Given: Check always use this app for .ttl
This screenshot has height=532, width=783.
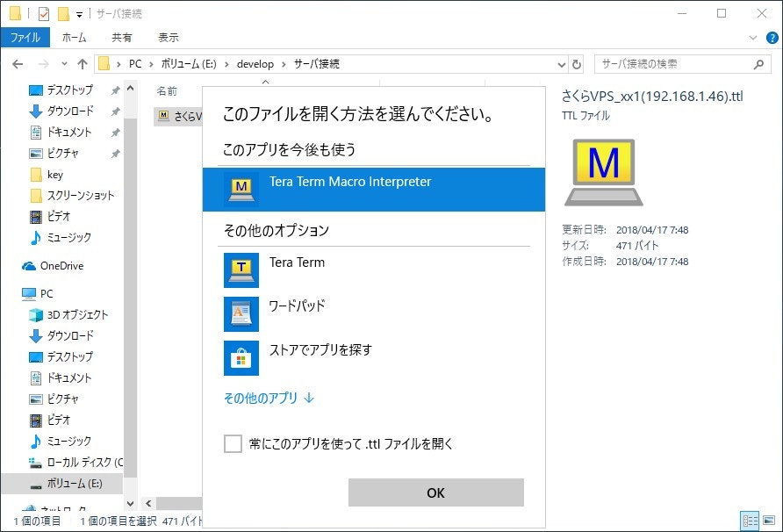Looking at the screenshot, I should pyautogui.click(x=233, y=443).
